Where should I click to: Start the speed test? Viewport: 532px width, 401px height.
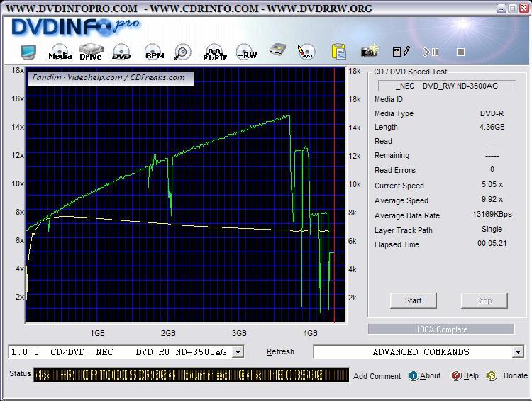pos(414,300)
